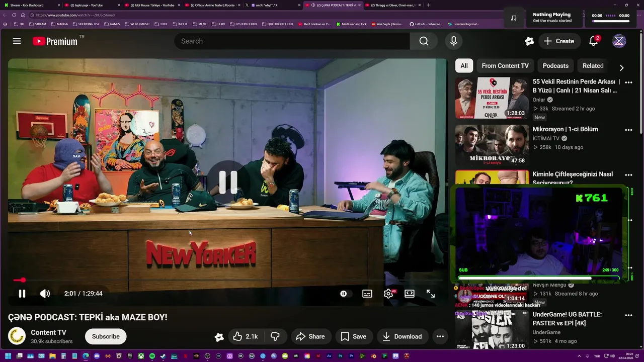Screen dimensions: 644x362
Task: Select From Content TV chip
Action: click(505, 66)
